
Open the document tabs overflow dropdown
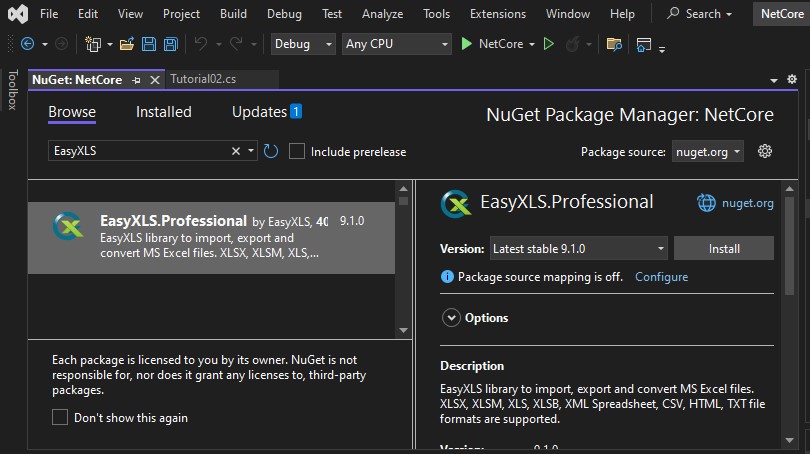point(773,80)
